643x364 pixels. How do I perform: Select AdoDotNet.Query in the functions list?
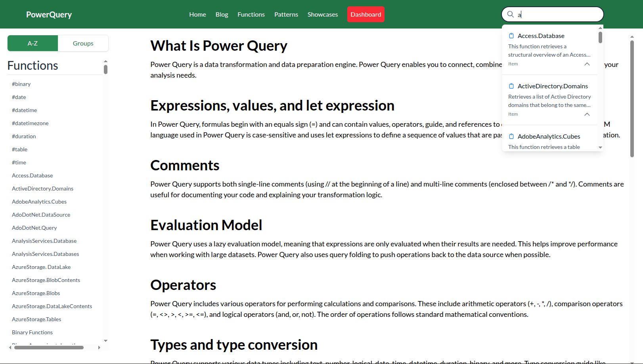(34, 228)
